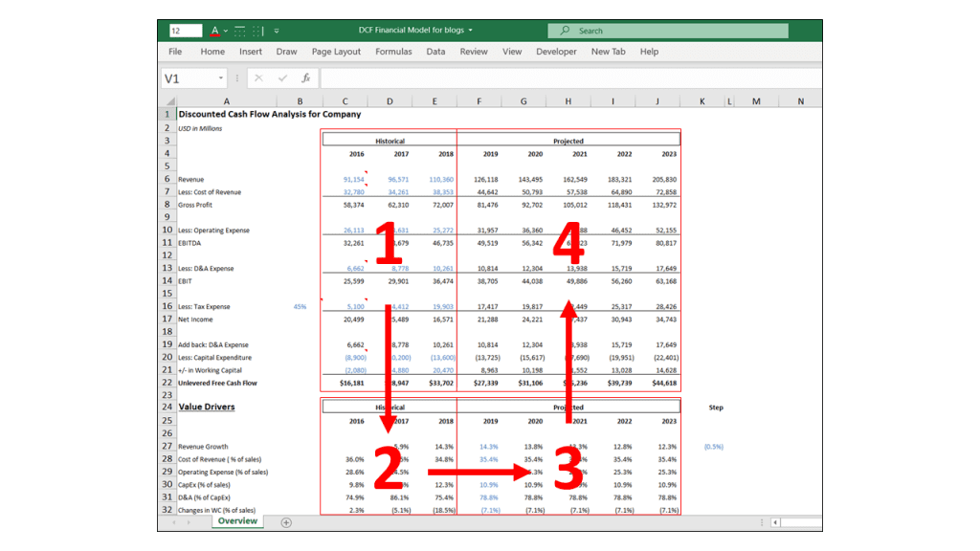The height and width of the screenshot is (551, 980).
Task: Open the File menu
Action: pyautogui.click(x=175, y=52)
